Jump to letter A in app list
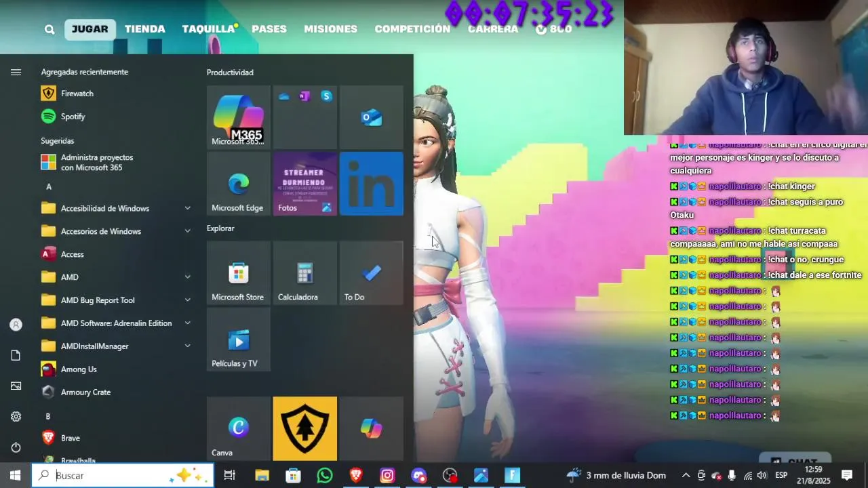Viewport: 868px width, 488px height. [x=49, y=186]
